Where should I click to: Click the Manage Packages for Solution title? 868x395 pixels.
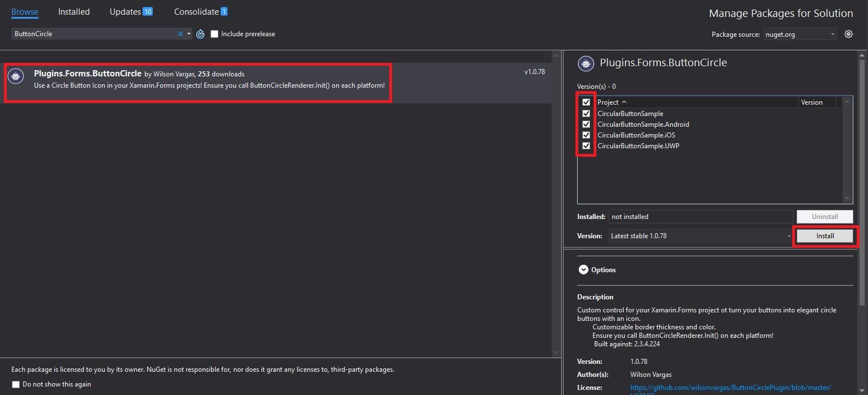pos(781,13)
